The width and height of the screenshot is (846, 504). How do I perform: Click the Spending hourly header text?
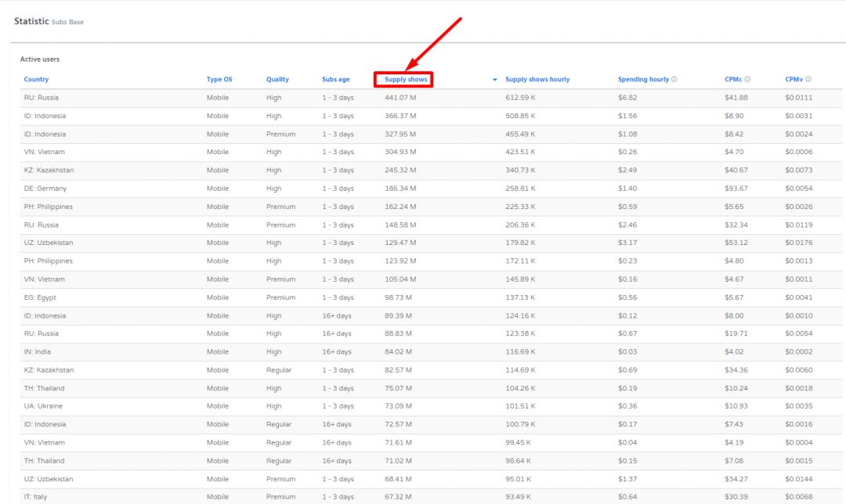(643, 79)
